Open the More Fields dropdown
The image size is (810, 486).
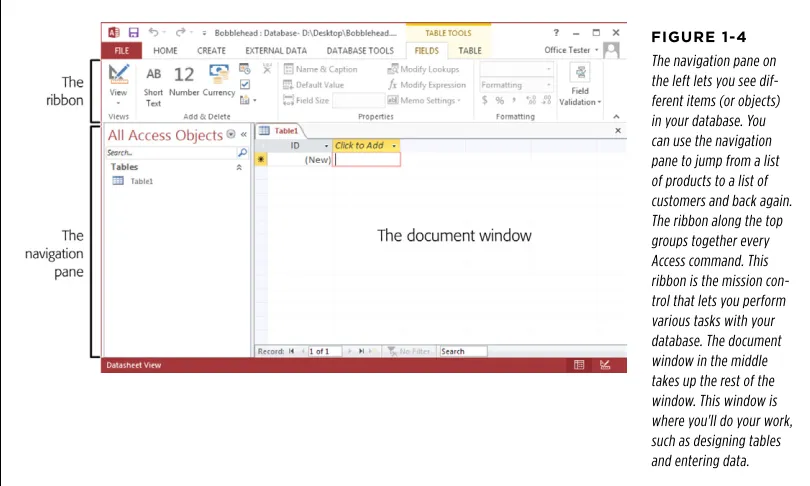(247, 100)
